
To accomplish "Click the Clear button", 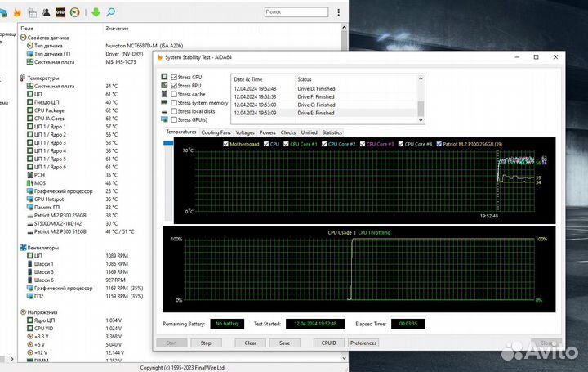I will tap(250, 343).
